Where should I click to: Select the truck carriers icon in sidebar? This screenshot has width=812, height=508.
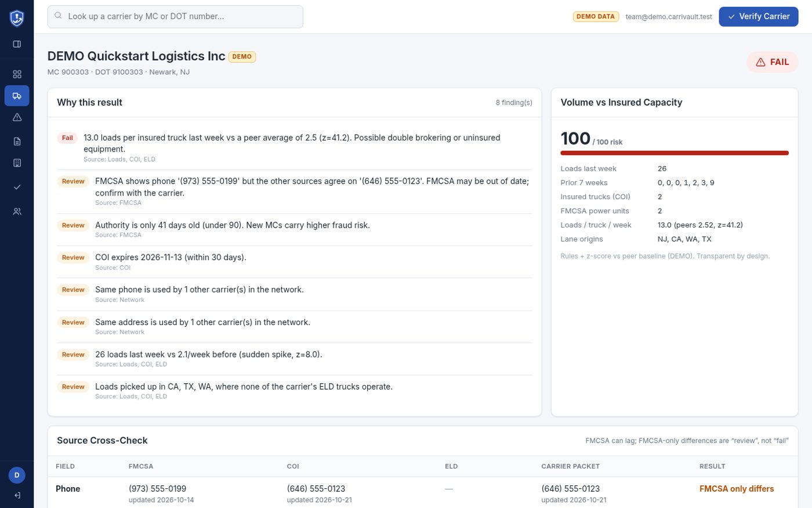coord(17,96)
